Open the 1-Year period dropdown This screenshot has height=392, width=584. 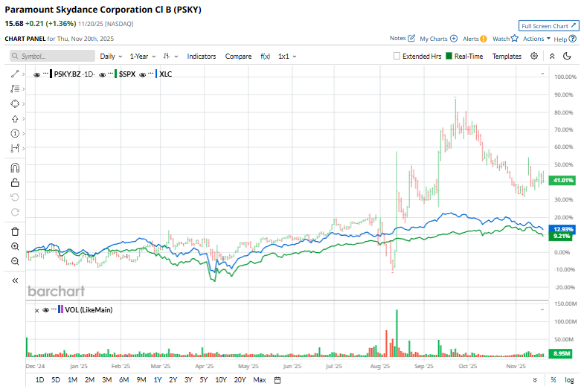point(143,57)
